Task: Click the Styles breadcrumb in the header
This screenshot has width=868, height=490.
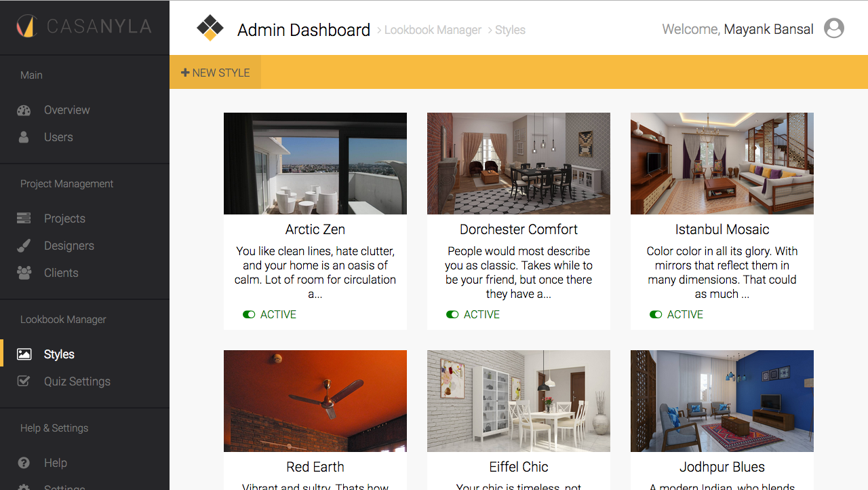Action: [510, 30]
